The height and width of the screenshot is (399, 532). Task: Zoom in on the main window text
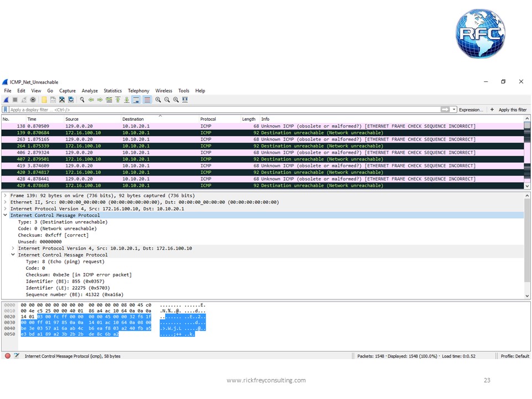click(x=158, y=100)
